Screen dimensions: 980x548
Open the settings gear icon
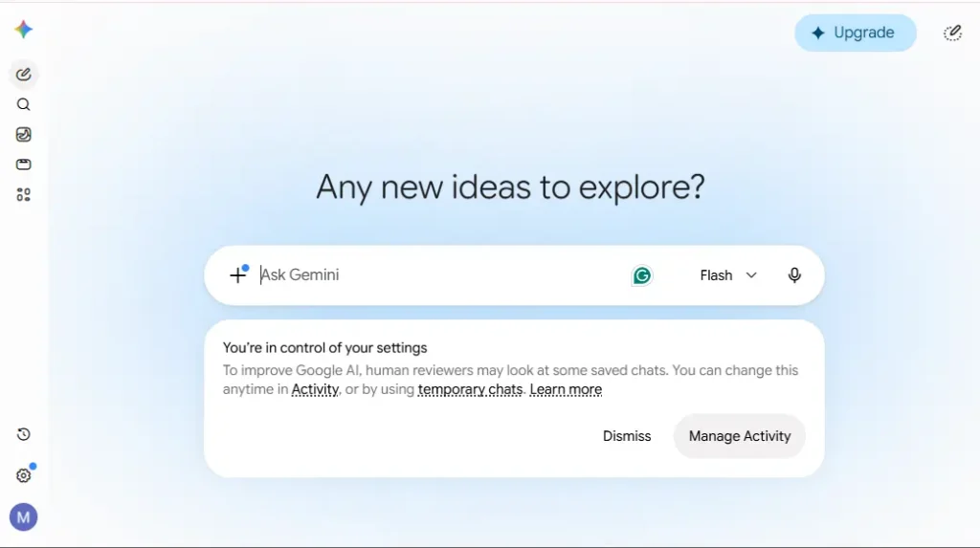[24, 475]
